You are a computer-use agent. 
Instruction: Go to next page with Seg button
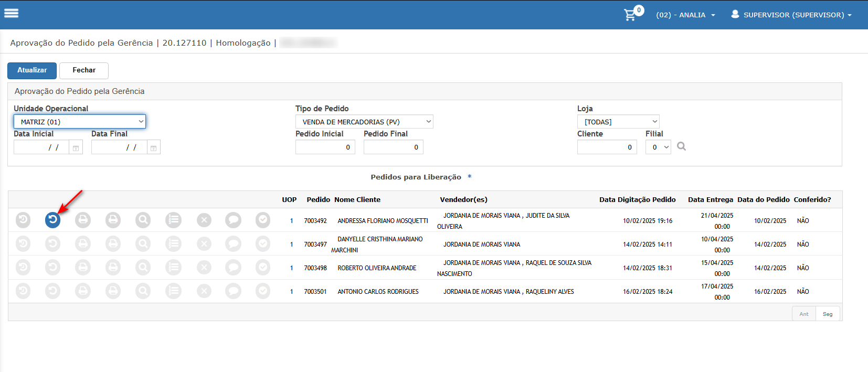point(828,314)
